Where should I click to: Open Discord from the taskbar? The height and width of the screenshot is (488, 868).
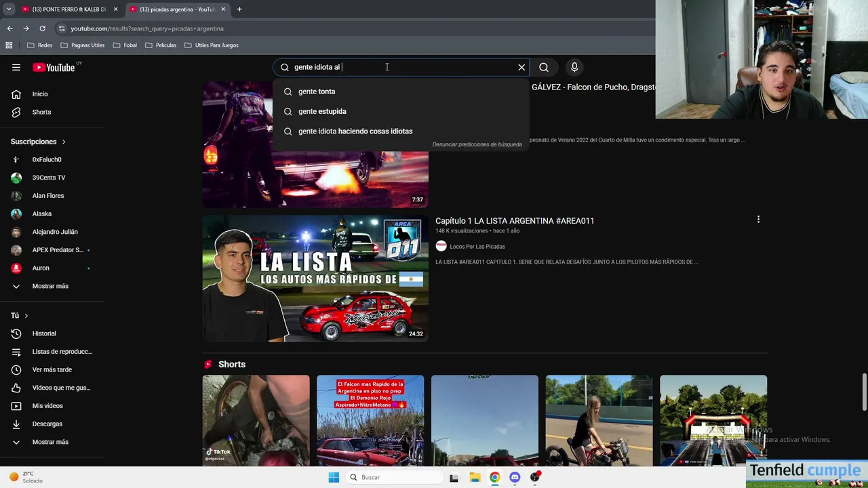click(515, 477)
